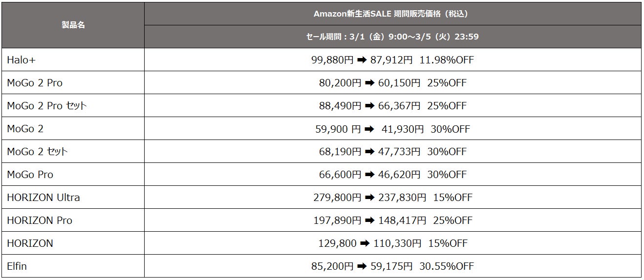Select the MoGo Pro product name

coord(30,175)
